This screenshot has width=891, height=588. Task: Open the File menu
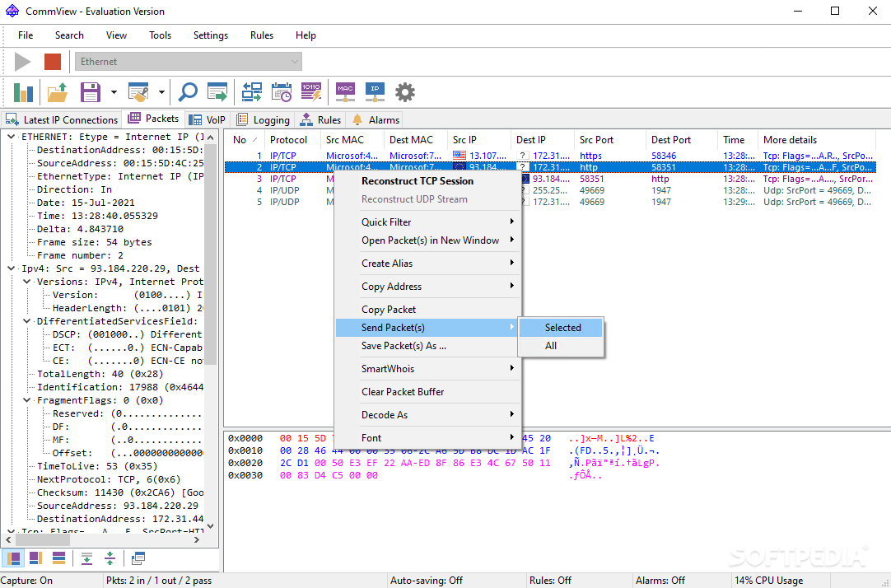[x=26, y=35]
